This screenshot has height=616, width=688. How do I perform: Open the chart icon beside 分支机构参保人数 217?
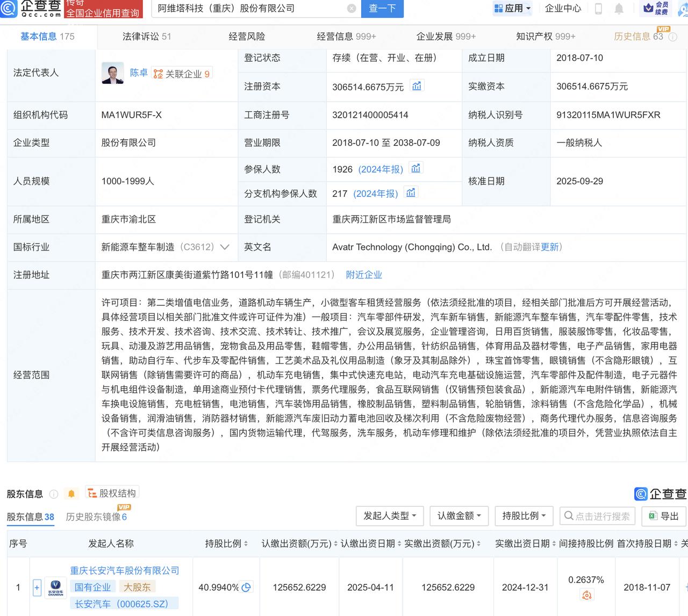point(411,193)
